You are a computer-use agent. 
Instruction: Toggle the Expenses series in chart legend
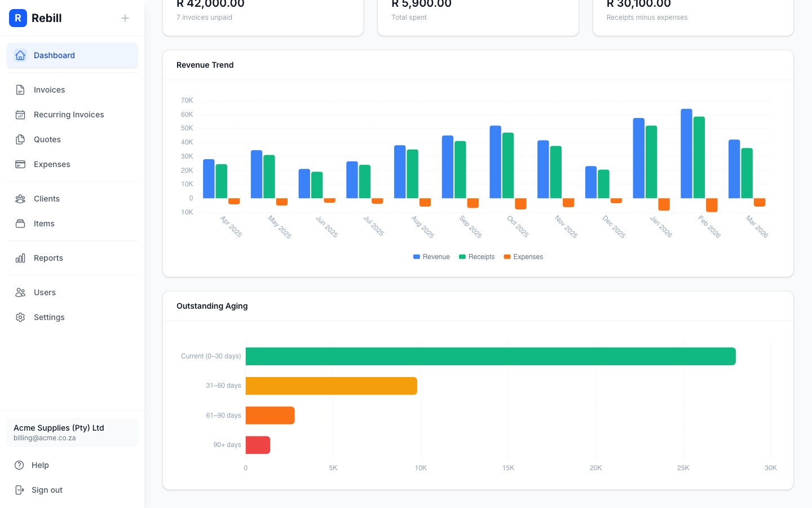(x=523, y=257)
